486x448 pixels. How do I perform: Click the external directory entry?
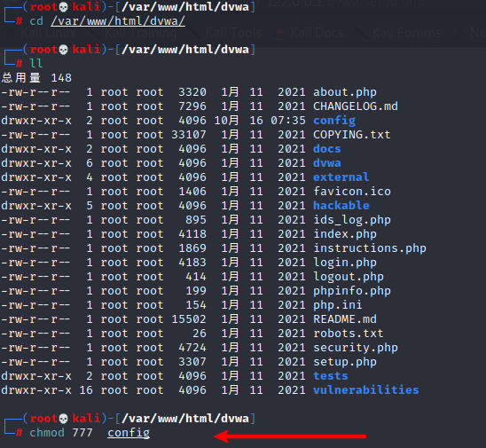point(341,177)
